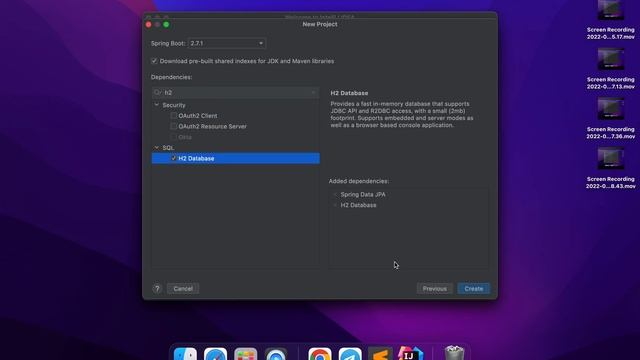
Task: Check the Okta dependency
Action: coord(174,137)
